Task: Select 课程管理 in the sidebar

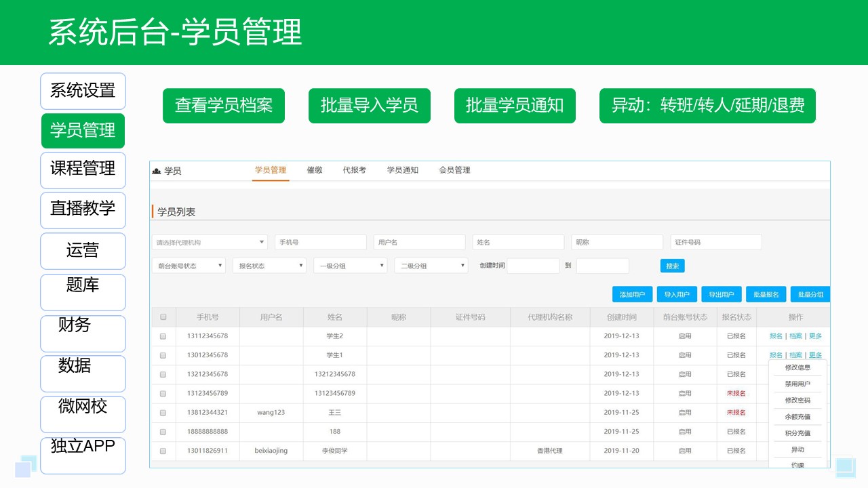Action: pos(82,170)
